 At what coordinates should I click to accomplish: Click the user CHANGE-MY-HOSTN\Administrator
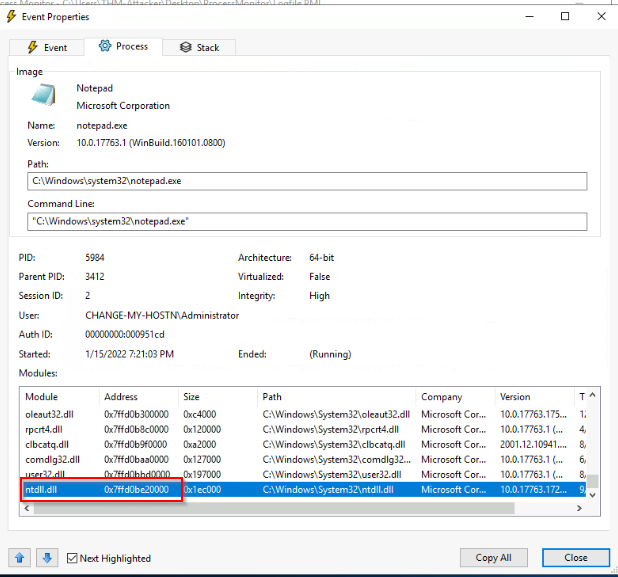162,315
